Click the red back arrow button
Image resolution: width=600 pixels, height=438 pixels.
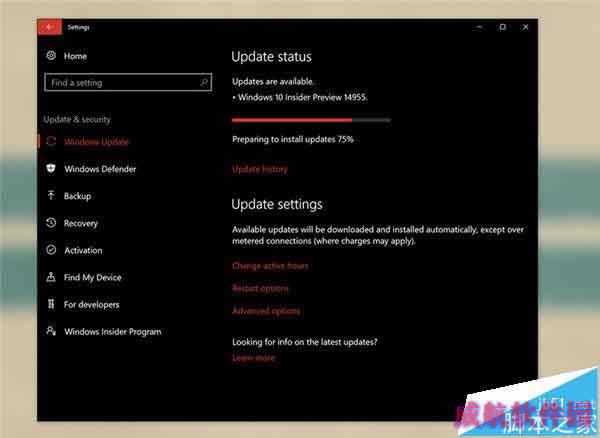pos(49,27)
